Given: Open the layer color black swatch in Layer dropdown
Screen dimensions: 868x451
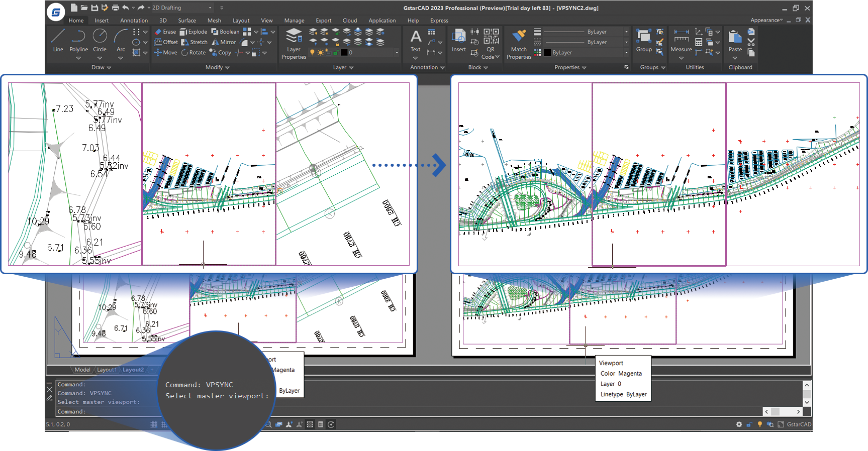Looking at the screenshot, I should 344,52.
